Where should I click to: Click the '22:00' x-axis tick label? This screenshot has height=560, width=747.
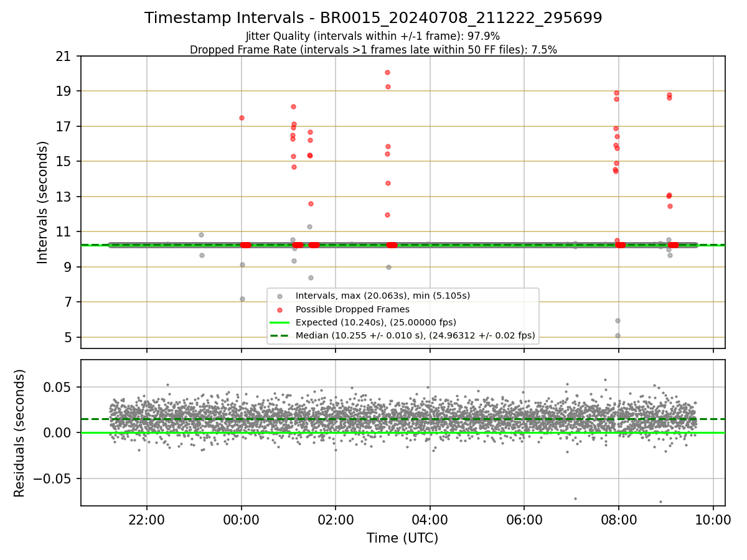[x=147, y=520]
